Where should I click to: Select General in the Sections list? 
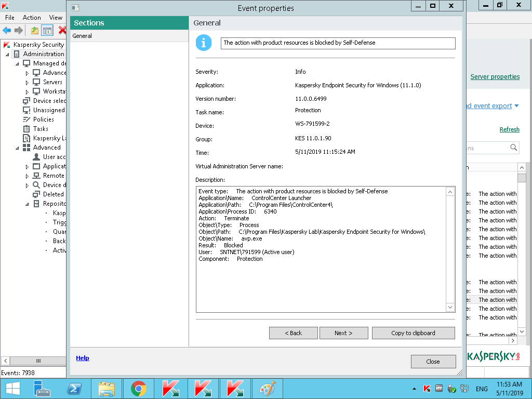[x=82, y=36]
